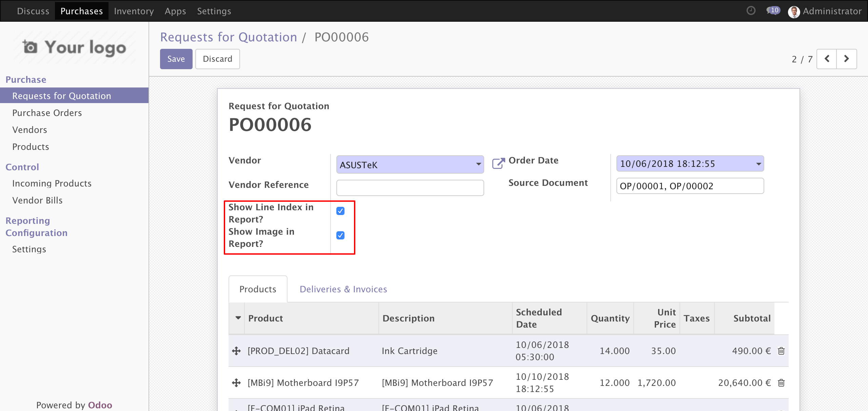The image size is (868, 411).
Task: Uncheck Show Line Index in Report
Action: pos(340,211)
